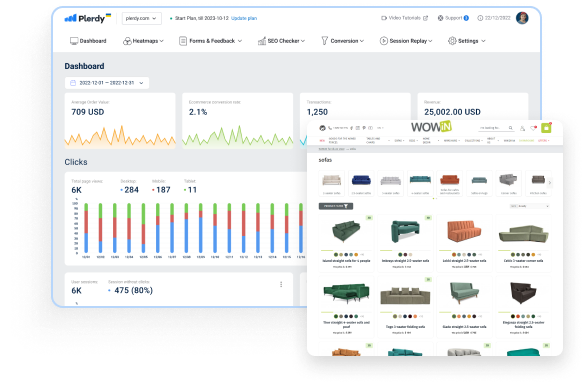Click the chevron next to Forms & Feedback
Image resolution: width=584 pixels, height=384 pixels.
239,41
